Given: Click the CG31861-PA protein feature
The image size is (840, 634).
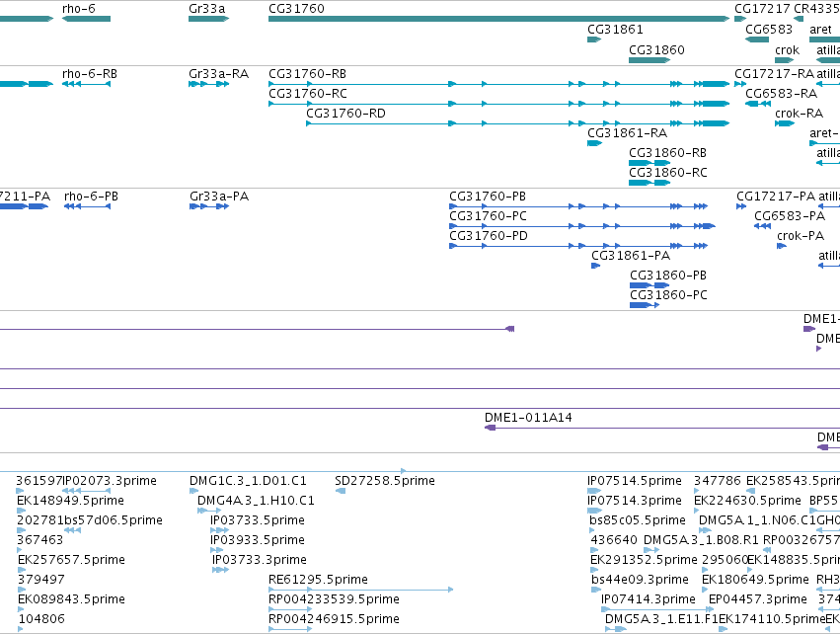Looking at the screenshot, I should coord(596,266).
